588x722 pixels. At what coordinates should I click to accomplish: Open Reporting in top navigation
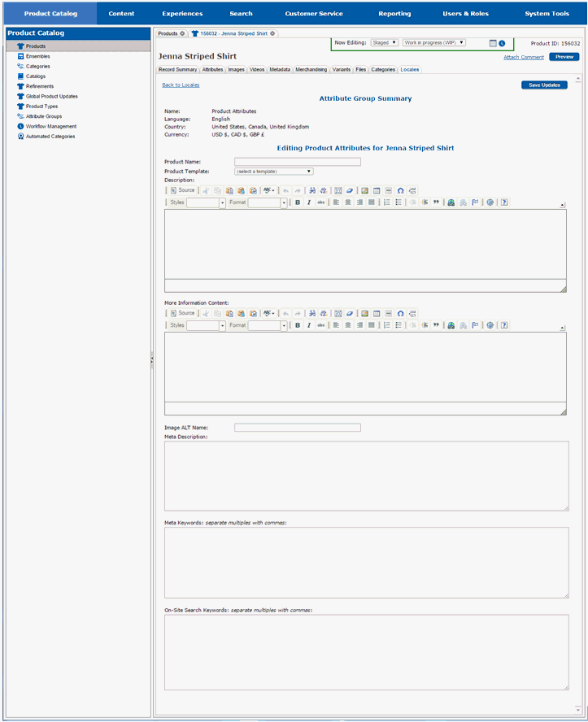click(394, 13)
